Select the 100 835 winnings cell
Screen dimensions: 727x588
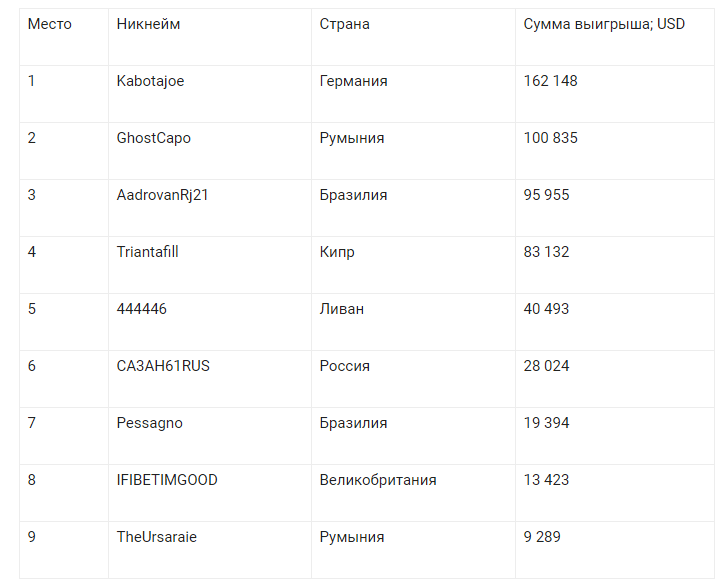click(x=550, y=138)
